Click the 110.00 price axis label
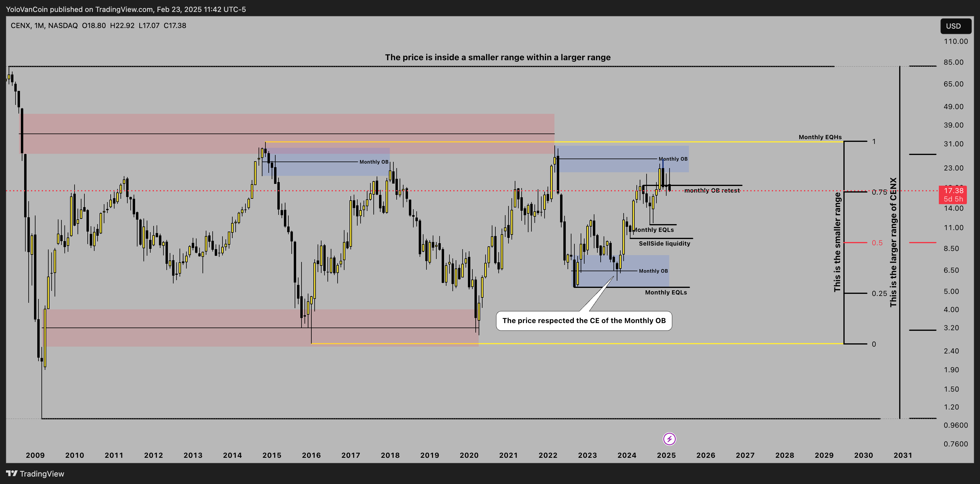The image size is (980, 484). pyautogui.click(x=956, y=41)
